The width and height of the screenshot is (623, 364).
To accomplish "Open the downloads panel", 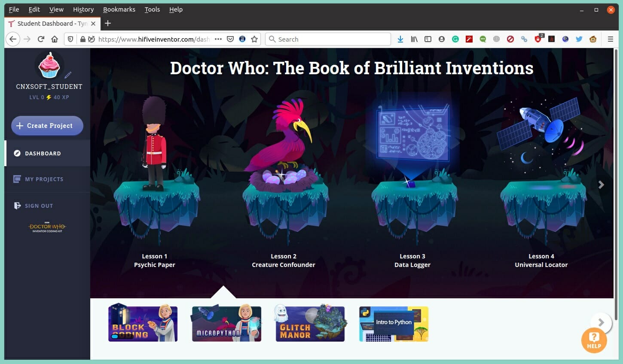I will click(x=400, y=39).
